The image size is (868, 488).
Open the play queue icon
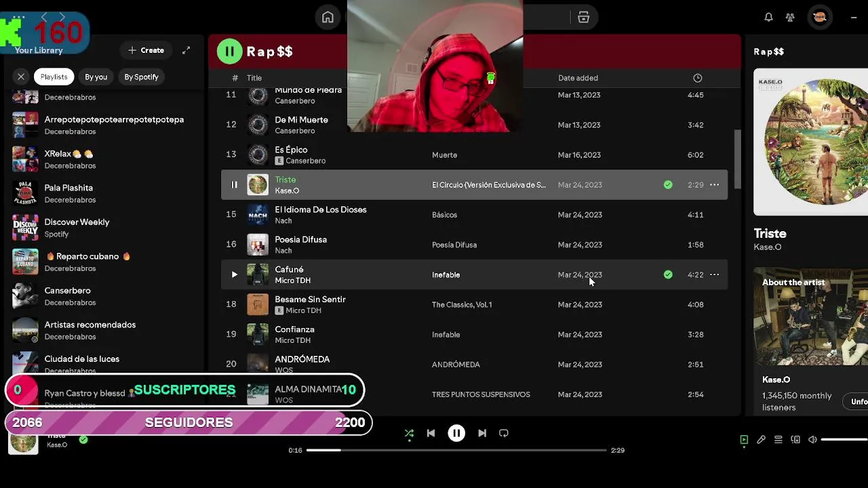tap(778, 440)
